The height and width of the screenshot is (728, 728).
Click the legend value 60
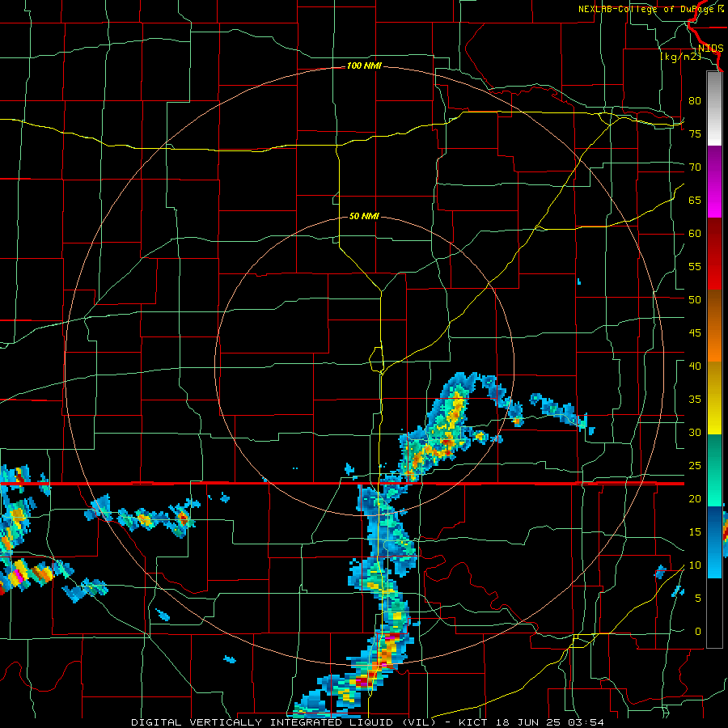[695, 234]
